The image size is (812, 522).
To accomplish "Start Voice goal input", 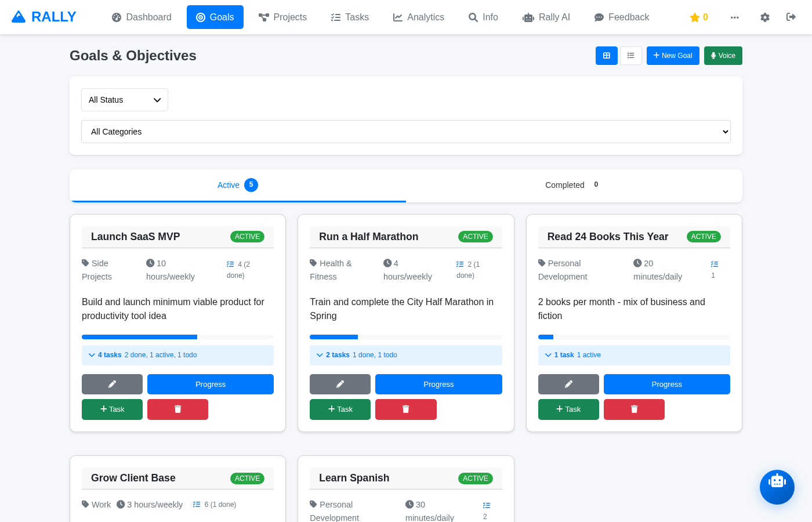I will (x=723, y=56).
